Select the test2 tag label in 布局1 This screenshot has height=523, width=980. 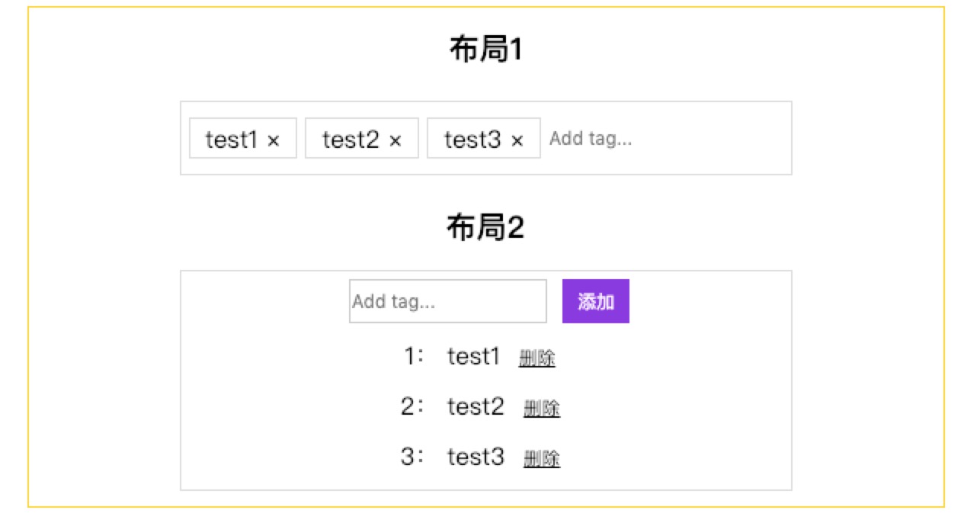(351, 140)
